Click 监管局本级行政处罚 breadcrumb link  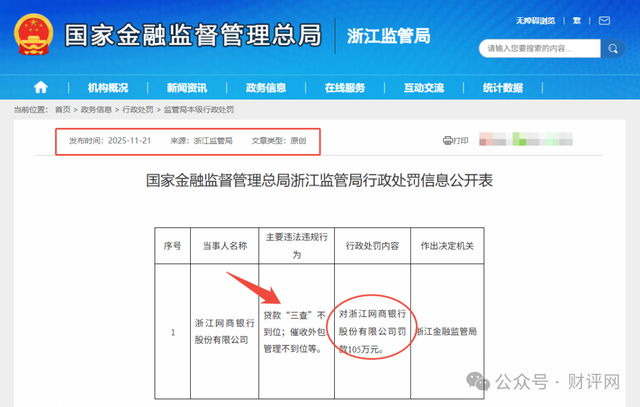(199, 109)
